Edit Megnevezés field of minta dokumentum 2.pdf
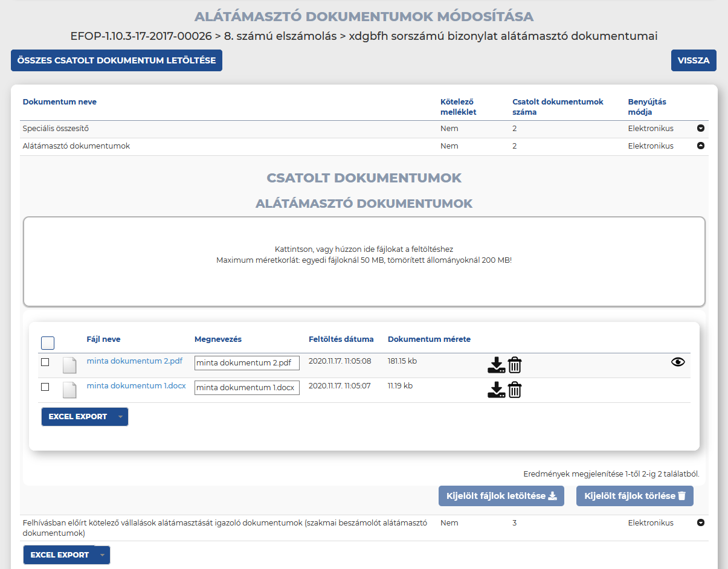Screen dimensions: 728x569 point(247,363)
